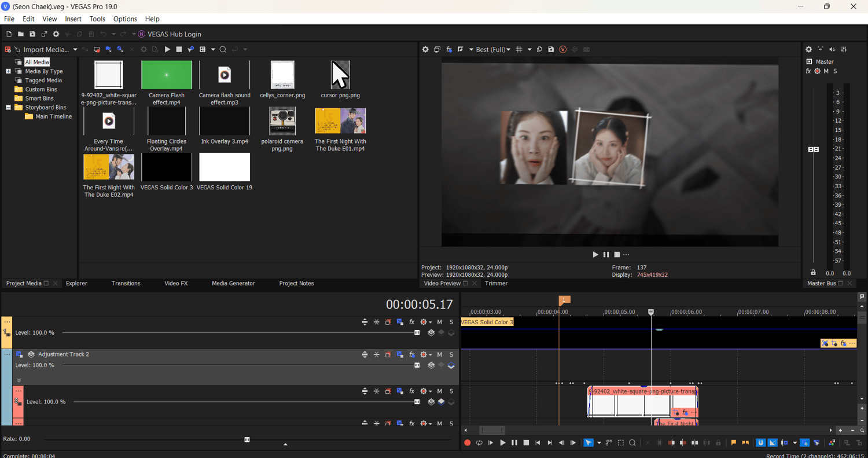Click the New project icon in main toolbar
The image size is (868, 458).
click(x=9, y=34)
